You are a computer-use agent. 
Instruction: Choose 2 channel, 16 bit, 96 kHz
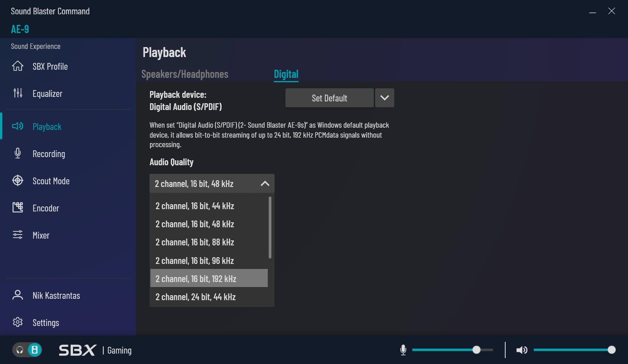(209, 260)
